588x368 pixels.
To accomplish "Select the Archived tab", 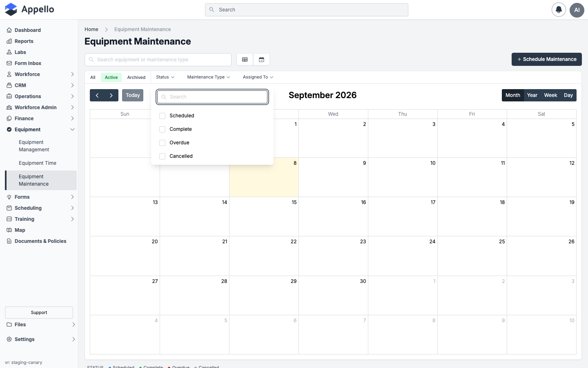I will 136,77.
